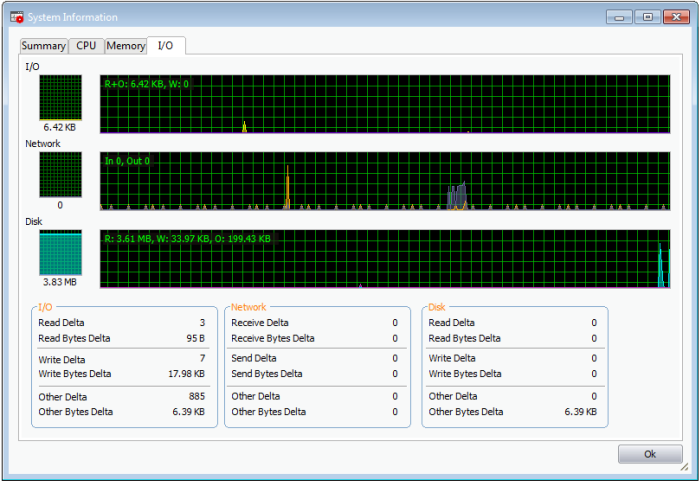700x484 pixels.
Task: Click the Write Bytes Delta value 17.98 KB
Action: 186,374
